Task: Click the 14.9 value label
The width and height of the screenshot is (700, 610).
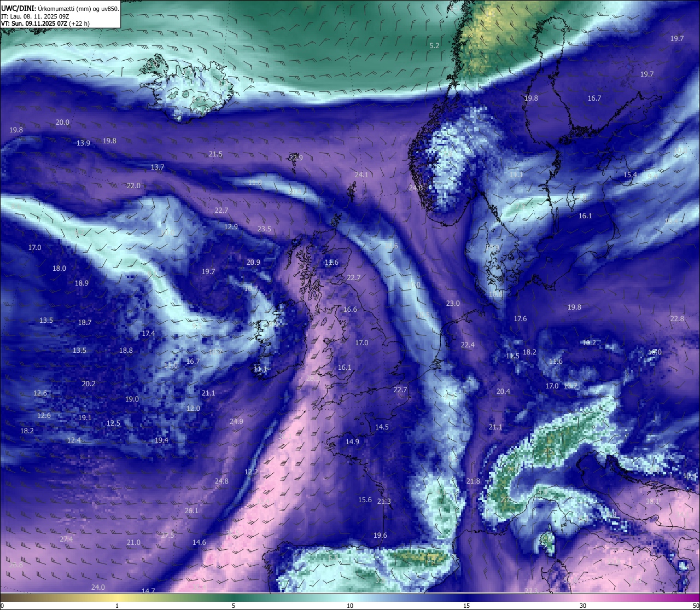Action: pyautogui.click(x=352, y=442)
